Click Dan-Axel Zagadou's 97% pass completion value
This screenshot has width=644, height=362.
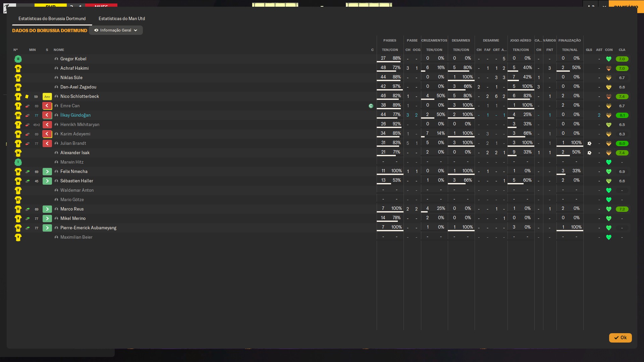[x=396, y=86]
